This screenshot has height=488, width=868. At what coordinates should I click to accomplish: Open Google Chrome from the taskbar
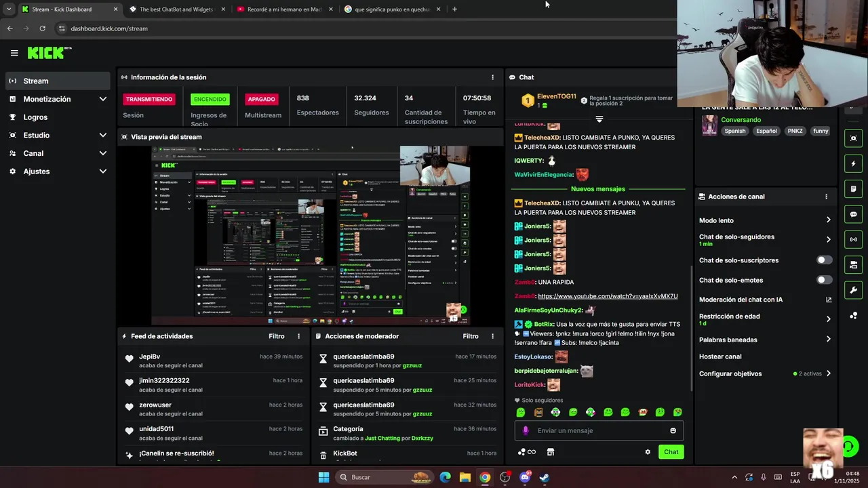pyautogui.click(x=485, y=477)
